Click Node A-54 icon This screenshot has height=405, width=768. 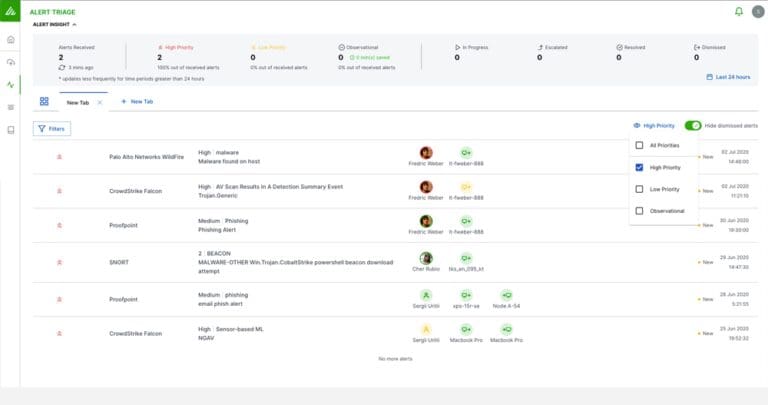pyautogui.click(x=506, y=295)
